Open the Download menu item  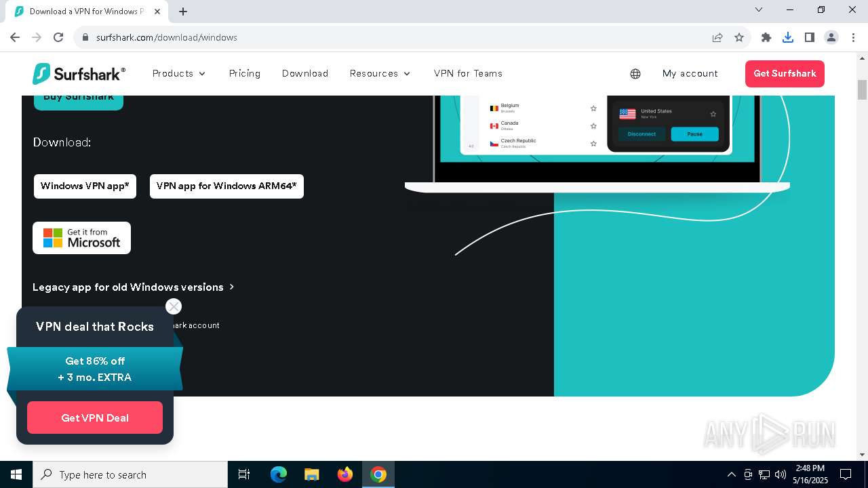pyautogui.click(x=305, y=73)
